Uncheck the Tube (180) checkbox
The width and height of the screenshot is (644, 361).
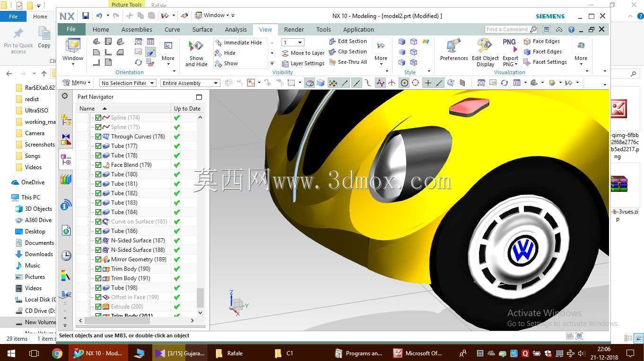pyautogui.click(x=98, y=174)
